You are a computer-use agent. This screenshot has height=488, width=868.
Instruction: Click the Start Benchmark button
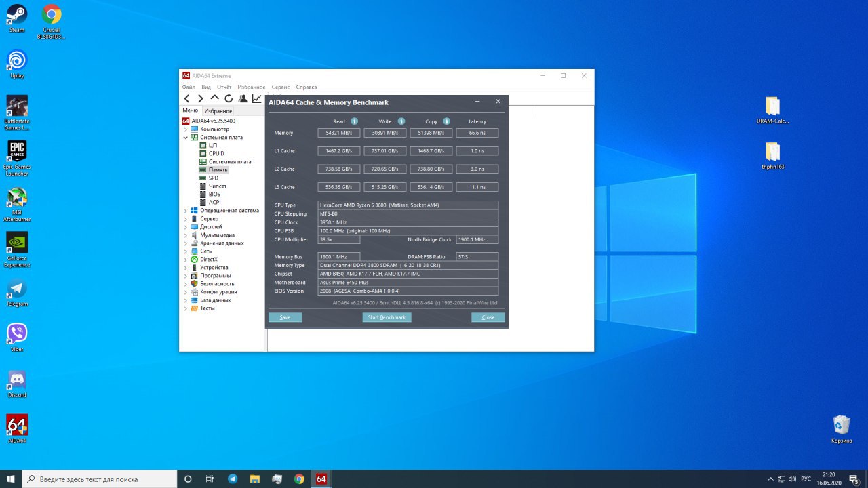pos(387,317)
